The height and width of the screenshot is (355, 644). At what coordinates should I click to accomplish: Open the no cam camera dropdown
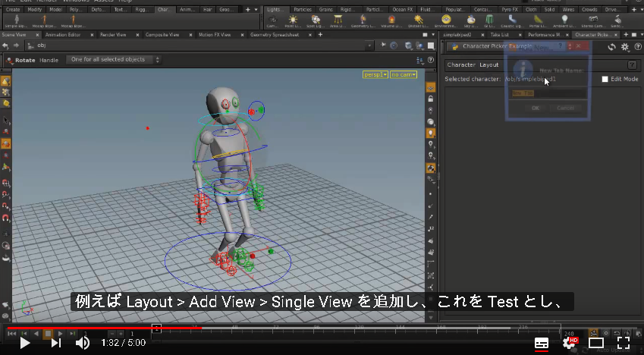(404, 74)
